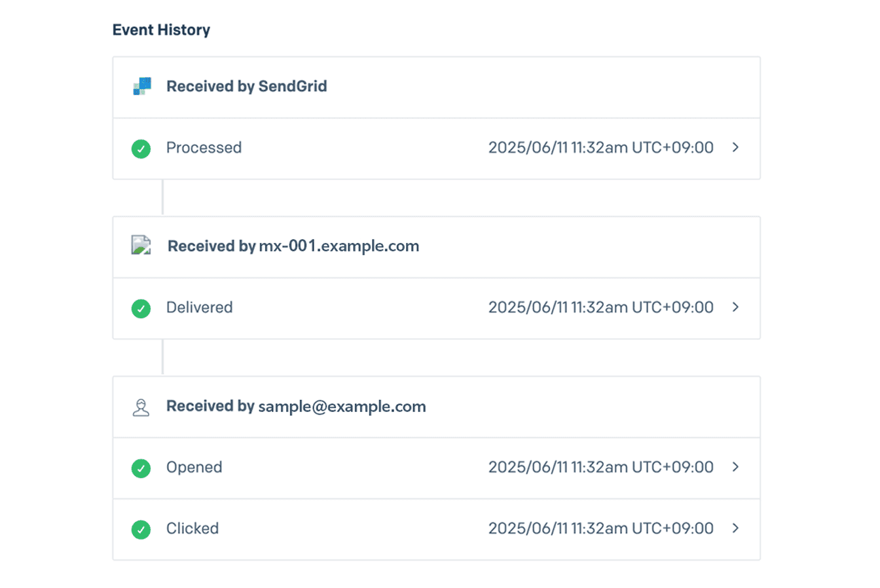Select the Delivered event label

(x=199, y=307)
